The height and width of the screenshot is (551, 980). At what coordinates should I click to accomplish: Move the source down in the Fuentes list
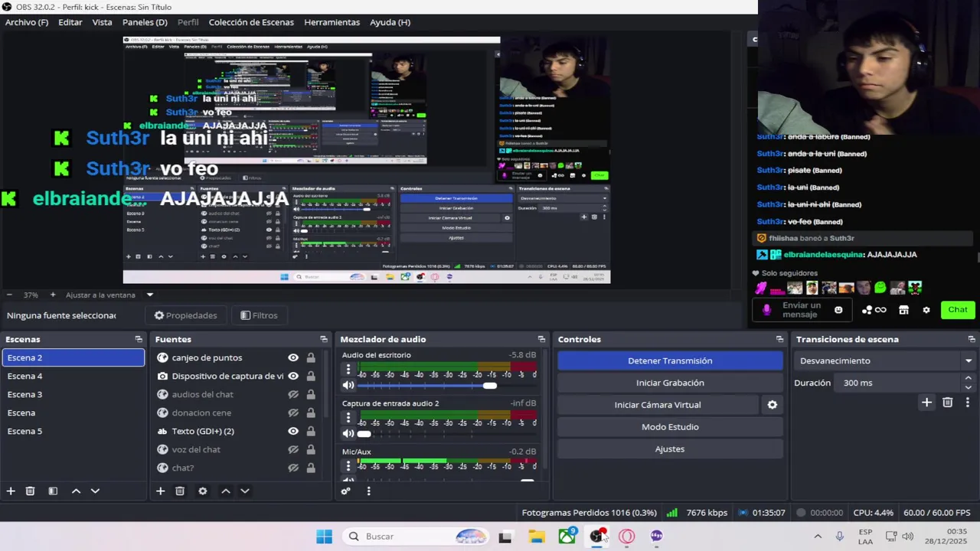click(x=245, y=491)
